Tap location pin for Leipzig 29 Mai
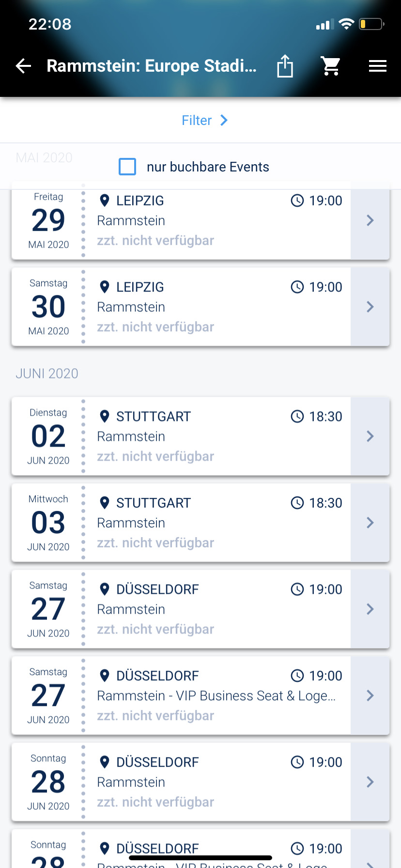The height and width of the screenshot is (868, 401). click(104, 201)
